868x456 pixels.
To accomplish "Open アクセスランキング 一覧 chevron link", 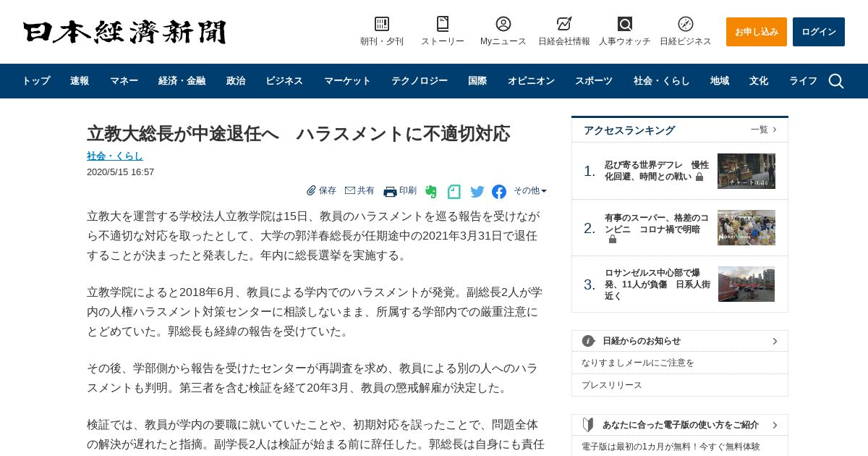I will pyautogui.click(x=764, y=130).
